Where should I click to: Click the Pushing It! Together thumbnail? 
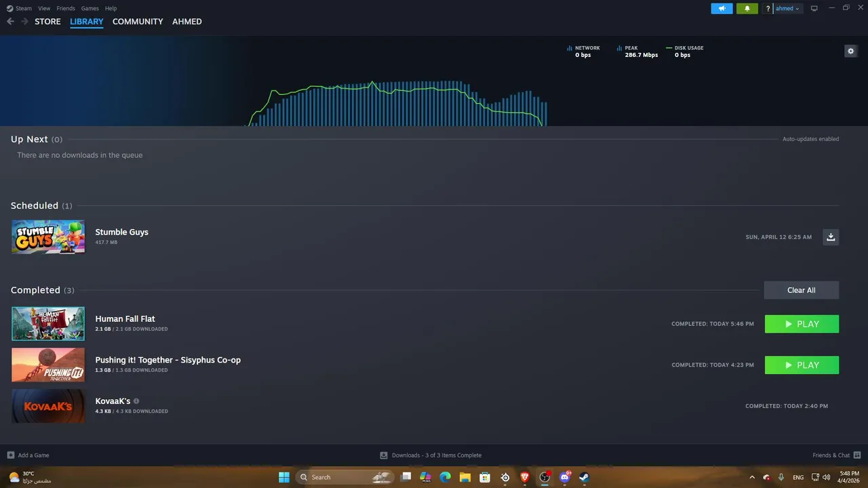pyautogui.click(x=48, y=365)
